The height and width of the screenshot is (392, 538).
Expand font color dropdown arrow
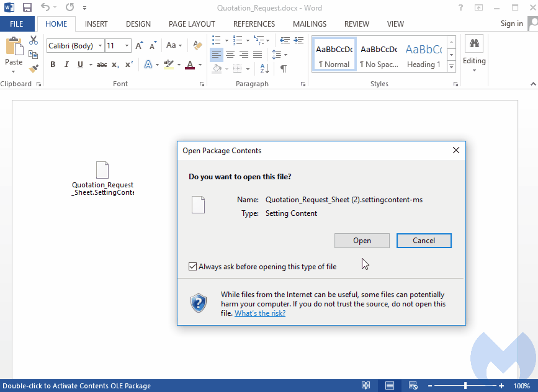(x=200, y=65)
